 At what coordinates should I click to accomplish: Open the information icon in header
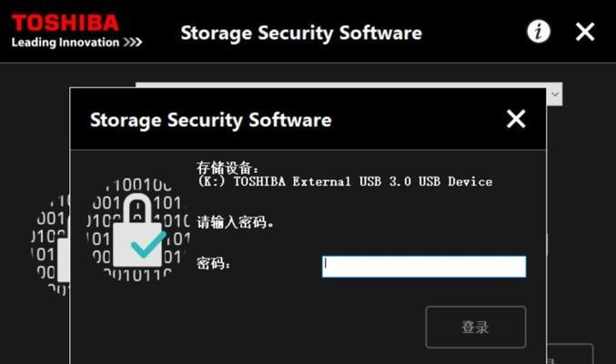click(x=539, y=32)
